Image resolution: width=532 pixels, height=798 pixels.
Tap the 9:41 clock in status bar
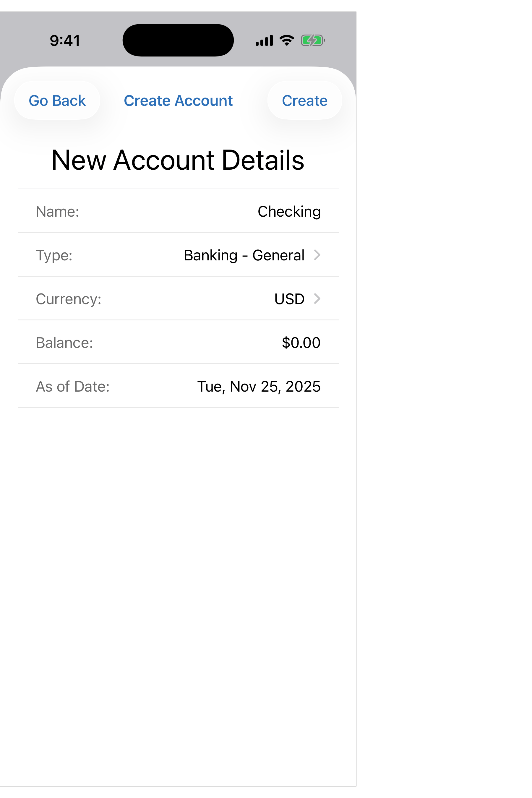coord(65,41)
